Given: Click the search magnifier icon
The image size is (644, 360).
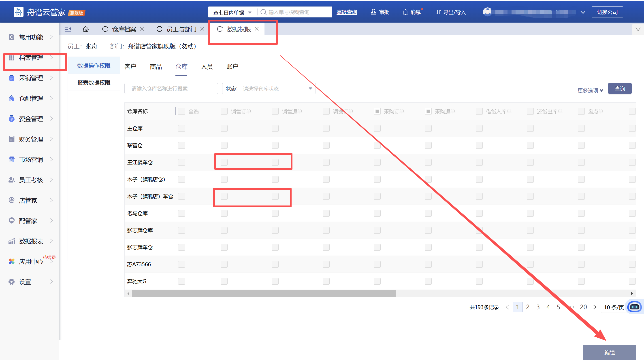Looking at the screenshot, I should coord(263,12).
